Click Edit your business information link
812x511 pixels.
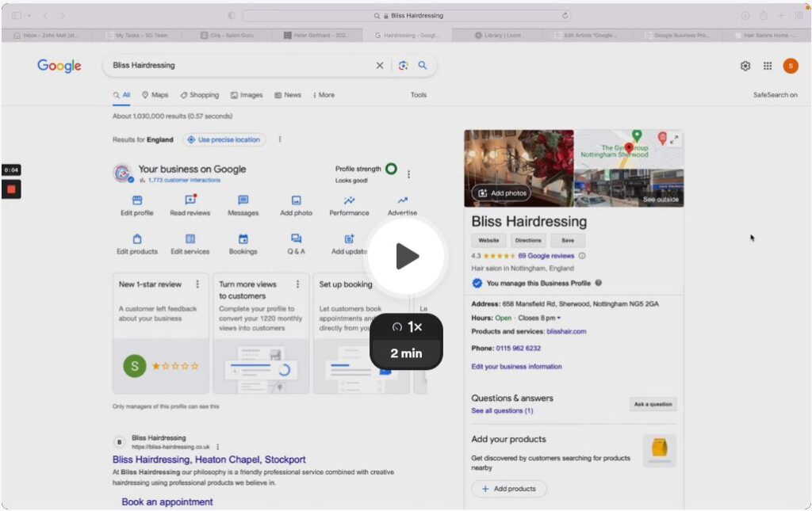coord(516,367)
